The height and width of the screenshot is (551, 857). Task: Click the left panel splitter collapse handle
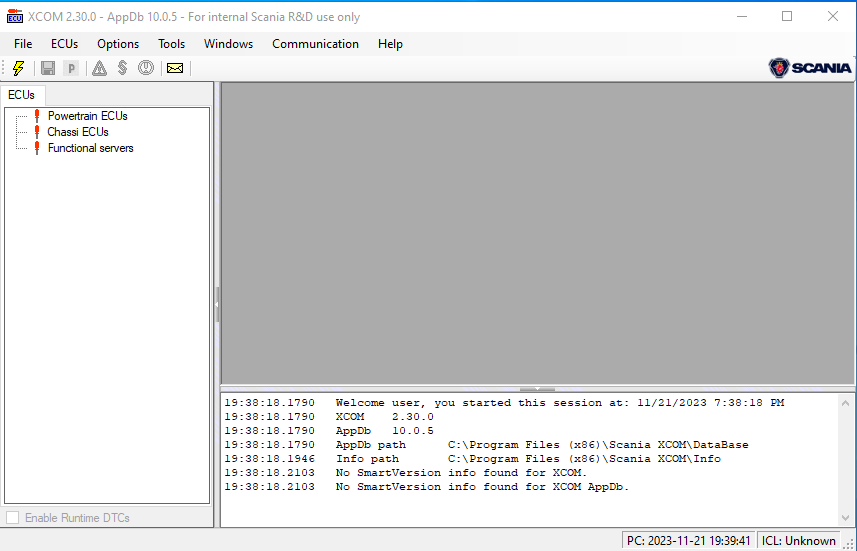(217, 304)
